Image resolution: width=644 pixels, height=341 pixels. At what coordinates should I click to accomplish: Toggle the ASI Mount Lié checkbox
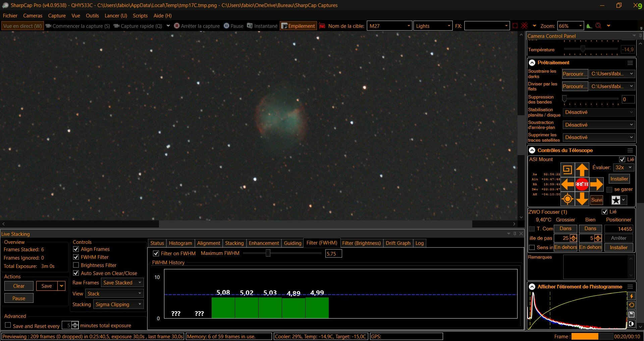(x=622, y=159)
